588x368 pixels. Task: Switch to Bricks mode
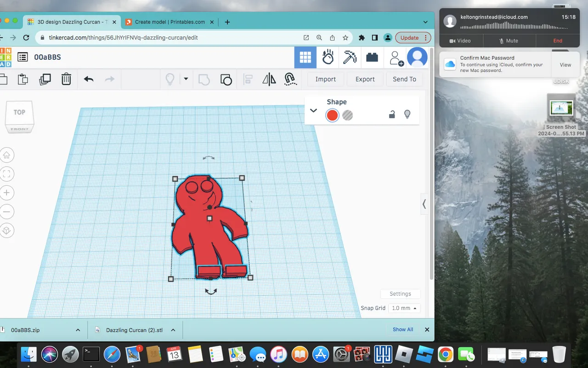tap(372, 57)
